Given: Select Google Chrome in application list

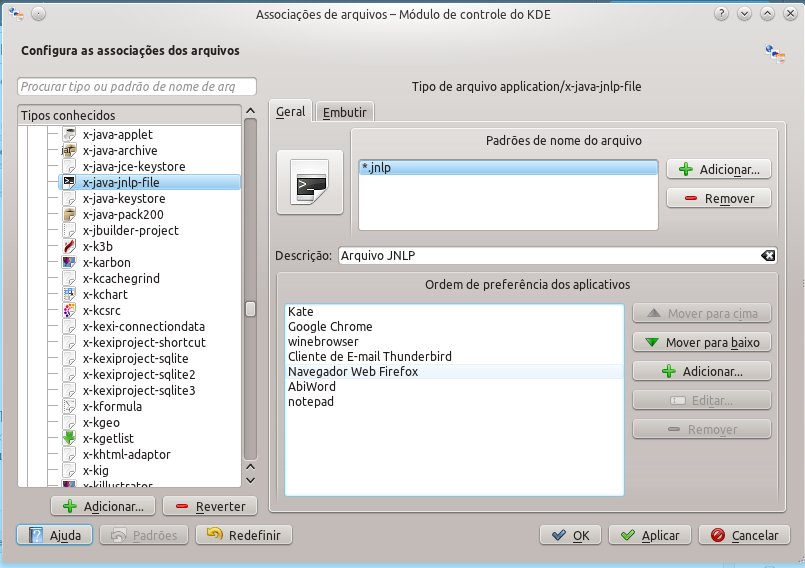Looking at the screenshot, I should tap(454, 327).
